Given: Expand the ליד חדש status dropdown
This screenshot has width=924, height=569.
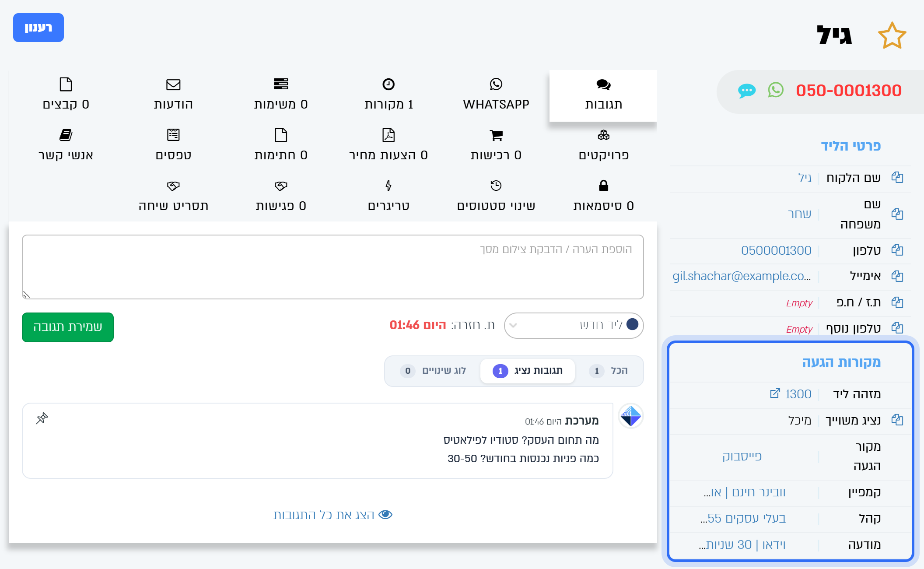Looking at the screenshot, I should (x=574, y=325).
